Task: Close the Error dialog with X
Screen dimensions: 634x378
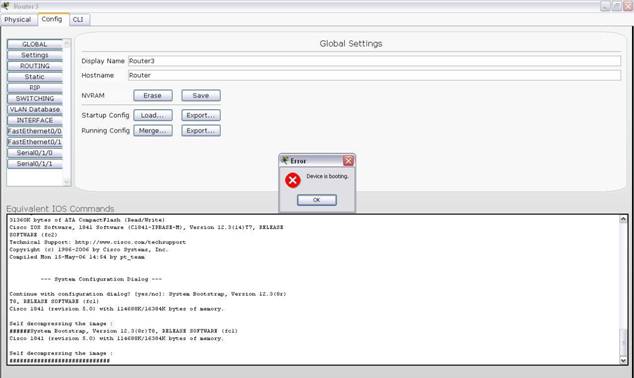Action: click(x=348, y=161)
